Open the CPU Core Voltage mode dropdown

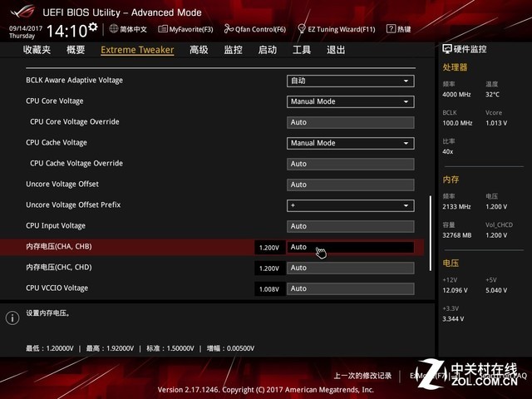click(x=350, y=101)
